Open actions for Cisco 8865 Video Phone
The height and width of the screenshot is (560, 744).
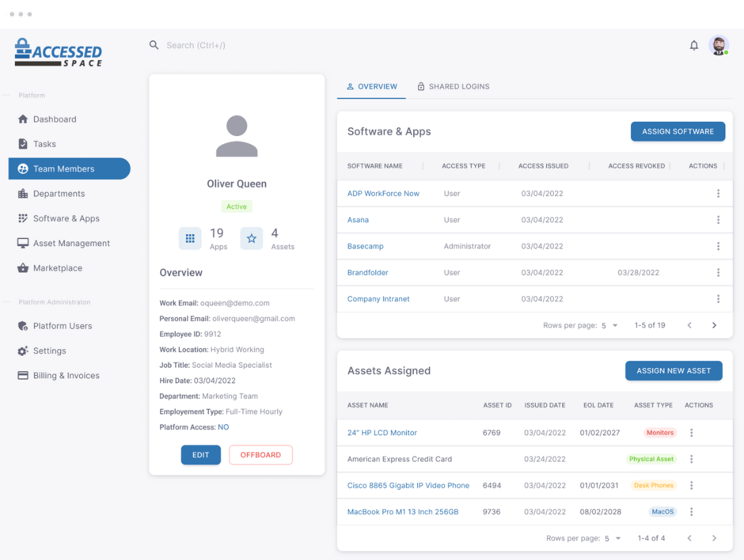click(x=691, y=486)
